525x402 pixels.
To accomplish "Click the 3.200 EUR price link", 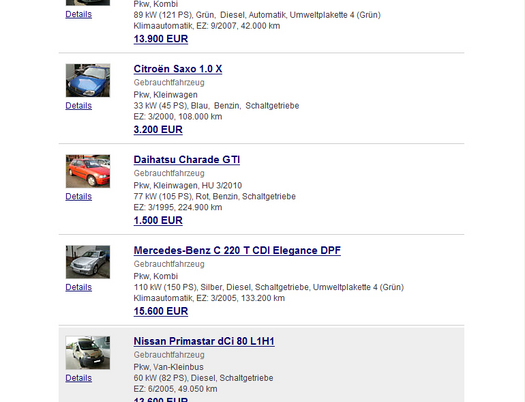I will [158, 130].
